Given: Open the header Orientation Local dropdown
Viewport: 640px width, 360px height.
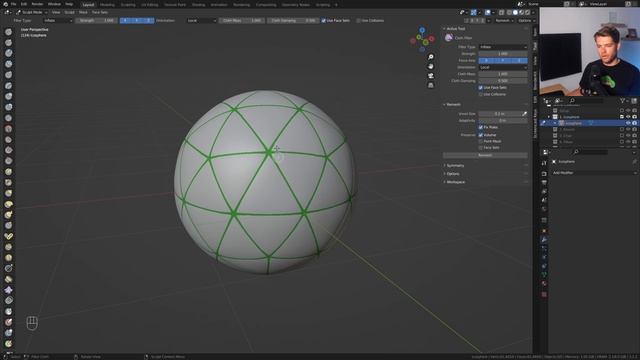Looking at the screenshot, I should pos(201,20).
